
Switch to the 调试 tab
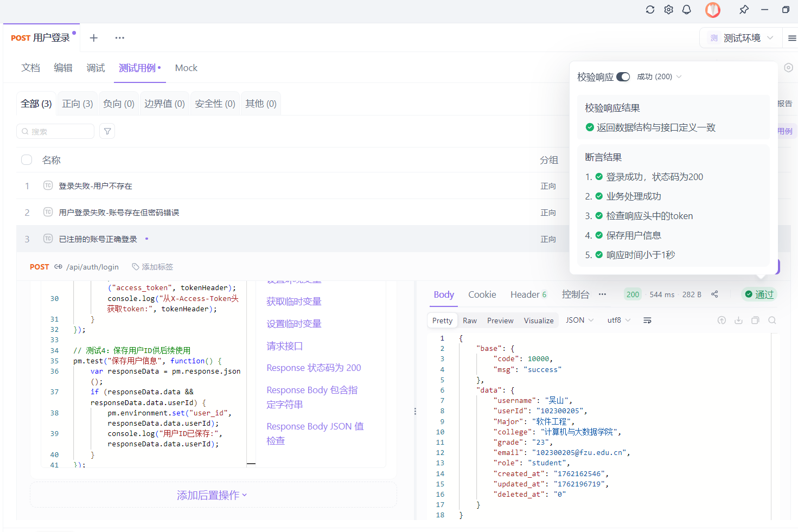[x=95, y=68]
